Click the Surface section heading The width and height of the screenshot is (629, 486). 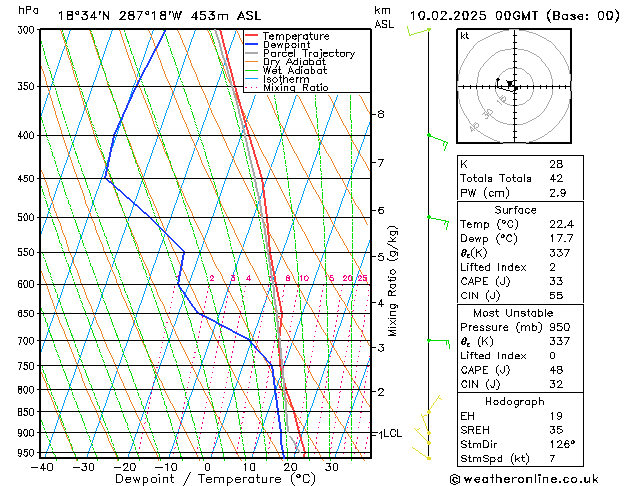click(x=515, y=210)
